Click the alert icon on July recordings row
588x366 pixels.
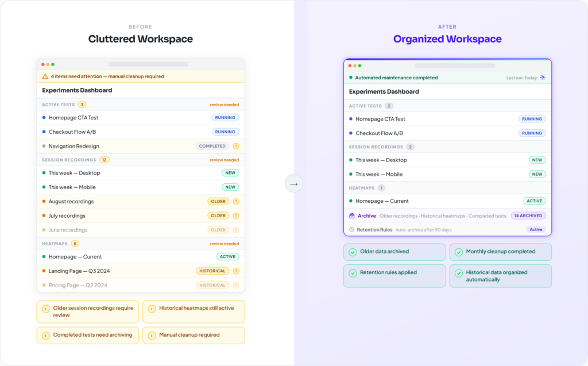click(x=236, y=215)
